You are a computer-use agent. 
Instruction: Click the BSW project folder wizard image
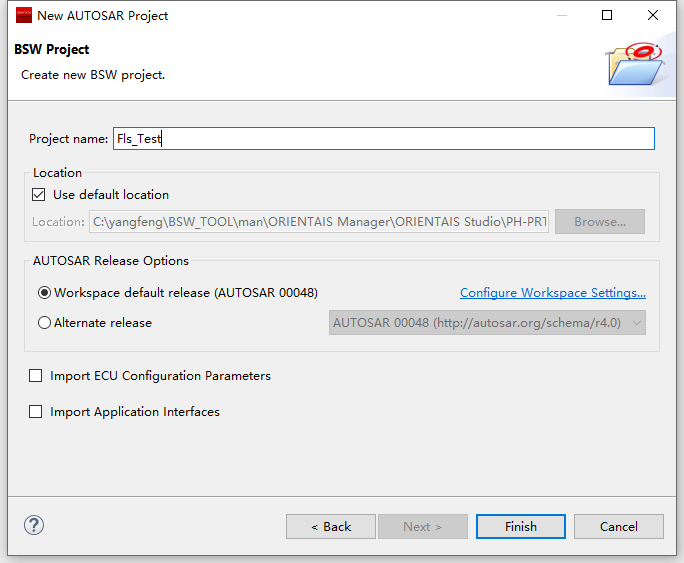point(635,64)
